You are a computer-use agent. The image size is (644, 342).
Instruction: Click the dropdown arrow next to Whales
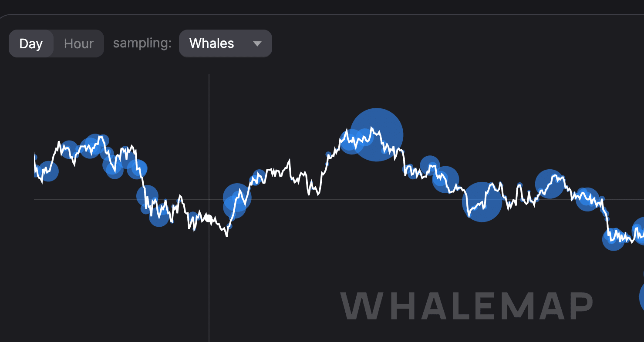[x=257, y=44]
